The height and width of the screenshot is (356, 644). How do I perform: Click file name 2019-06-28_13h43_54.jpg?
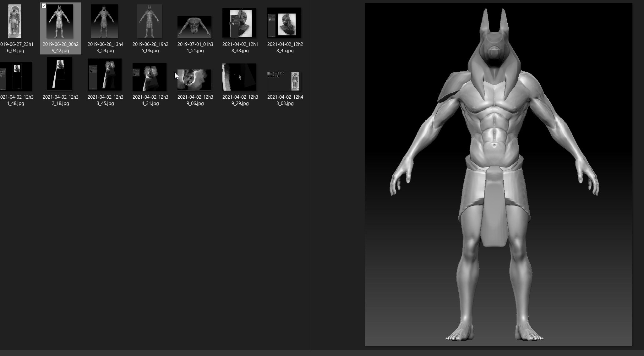[106, 47]
